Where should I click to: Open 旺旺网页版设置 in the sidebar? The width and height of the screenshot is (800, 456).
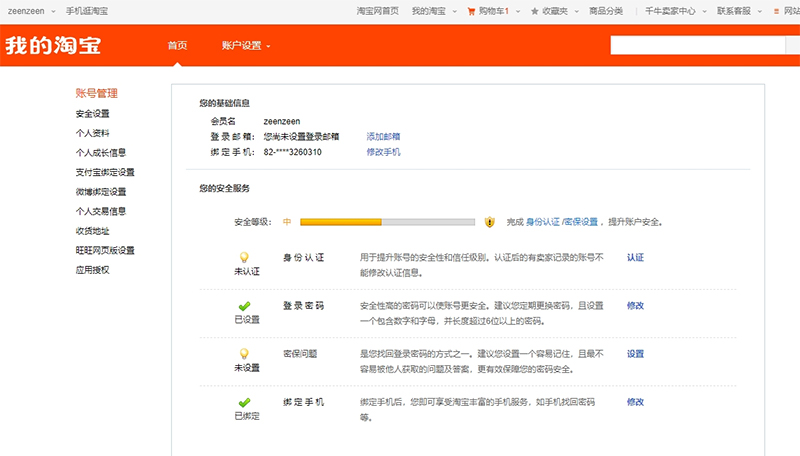[x=105, y=250]
